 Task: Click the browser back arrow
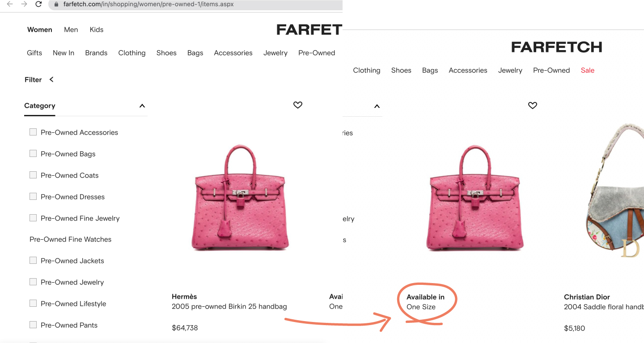pos(10,4)
